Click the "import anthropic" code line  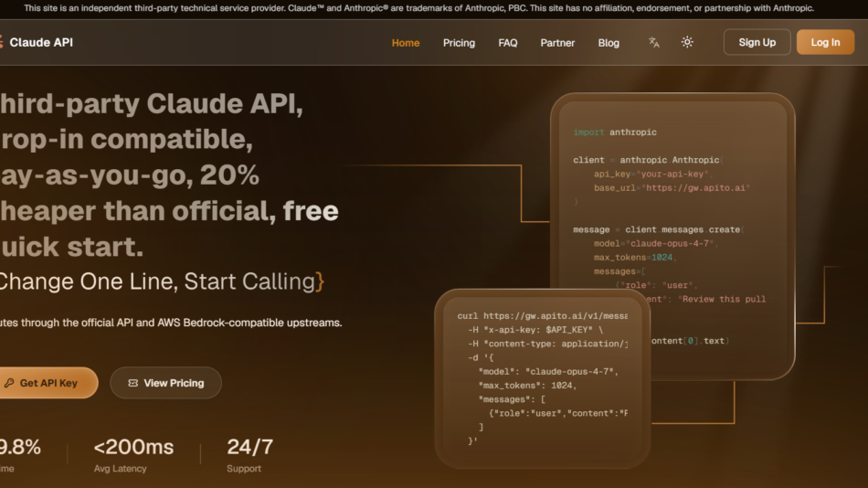point(615,133)
